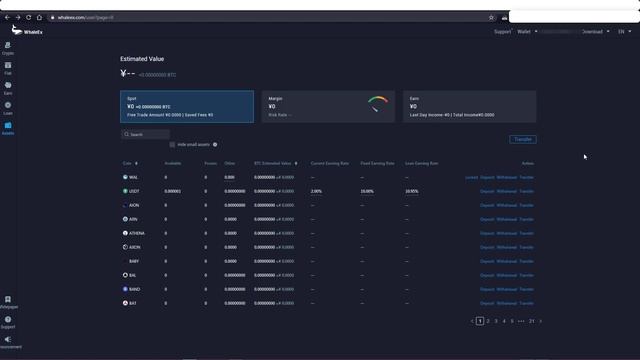The image size is (640, 360).
Task: Click the USDT fixed earning rate value
Action: (x=367, y=191)
